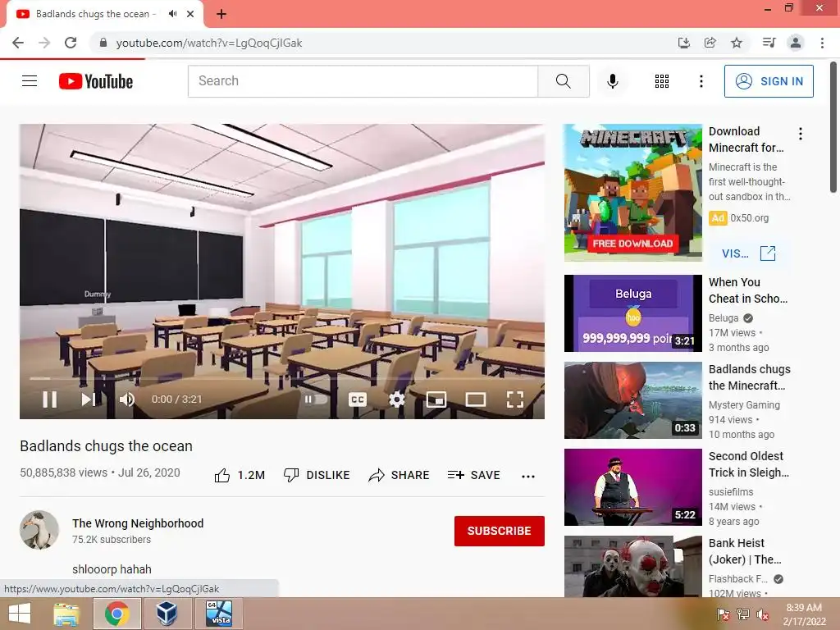Skip to next video in player
This screenshot has height=630, width=840.
[x=89, y=399]
